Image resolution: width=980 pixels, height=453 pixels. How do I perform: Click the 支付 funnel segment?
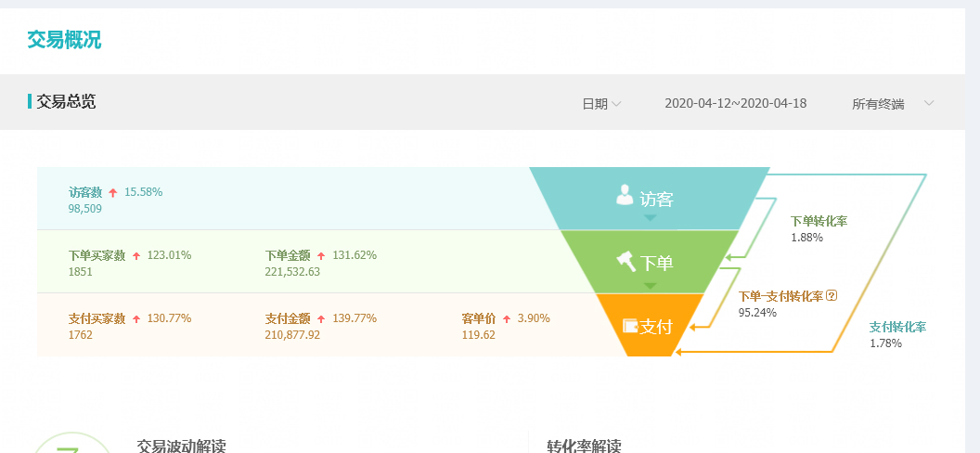pyautogui.click(x=650, y=325)
